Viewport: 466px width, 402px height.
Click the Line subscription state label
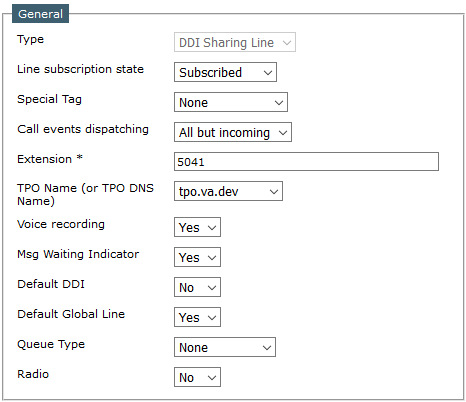pyautogui.click(x=80, y=69)
